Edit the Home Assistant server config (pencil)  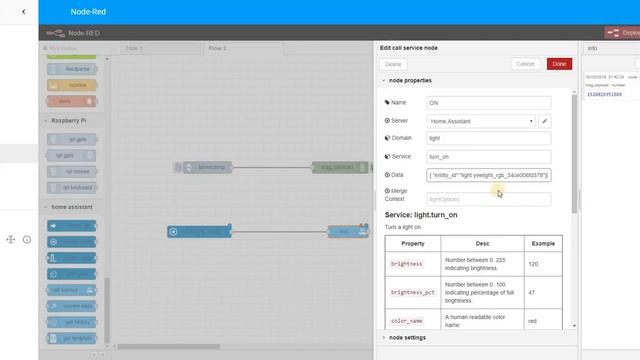[x=544, y=121]
